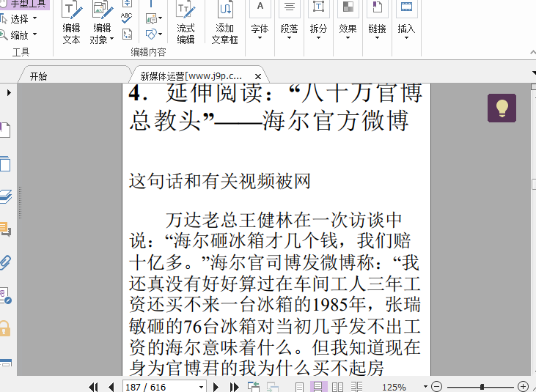Click the join/split text lines icon
The width and height of the screenshot is (536, 392).
click(x=127, y=4)
